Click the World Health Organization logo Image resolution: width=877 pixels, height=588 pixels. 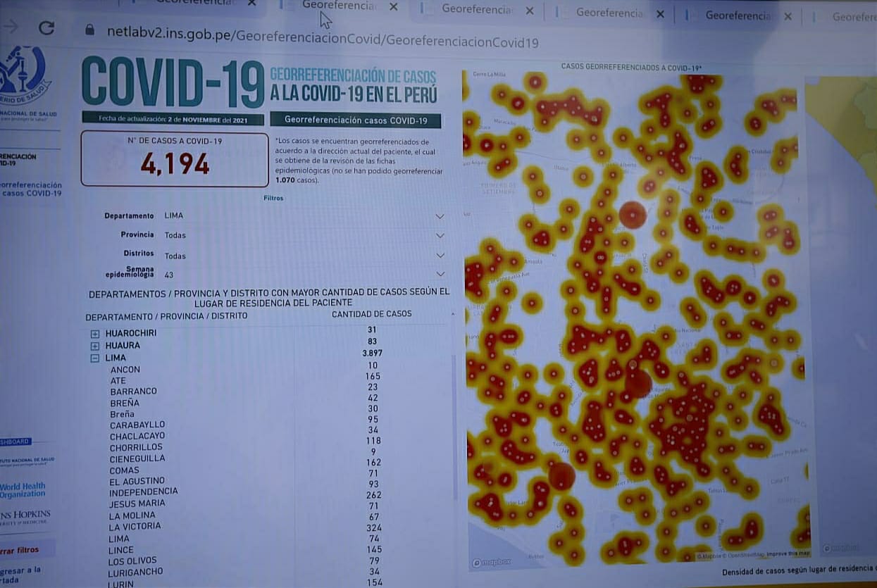[23, 490]
